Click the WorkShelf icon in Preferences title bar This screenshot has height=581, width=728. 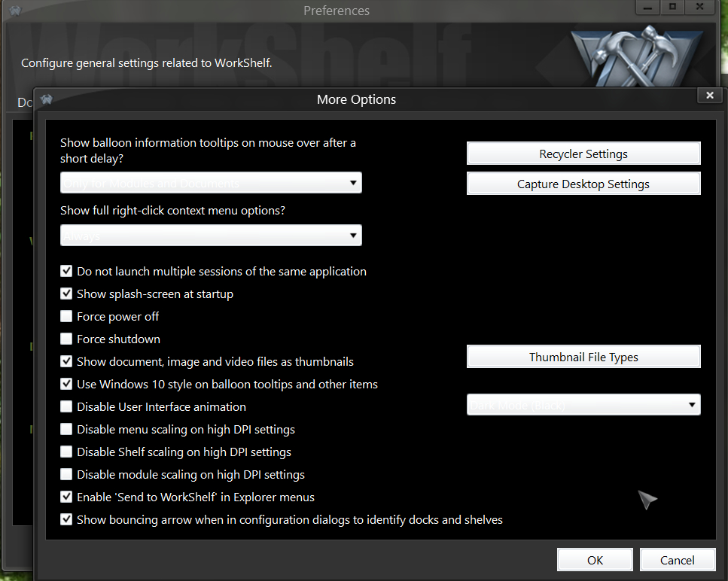[x=15, y=11]
